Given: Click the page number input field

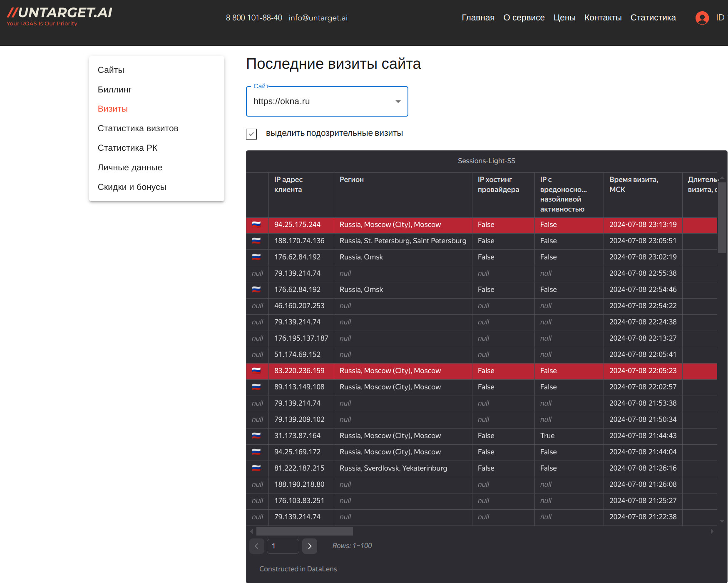Looking at the screenshot, I should tap(283, 546).
